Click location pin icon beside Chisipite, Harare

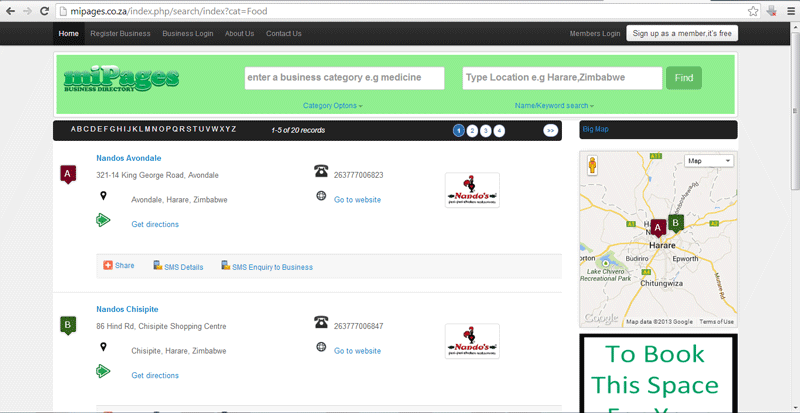[103, 347]
